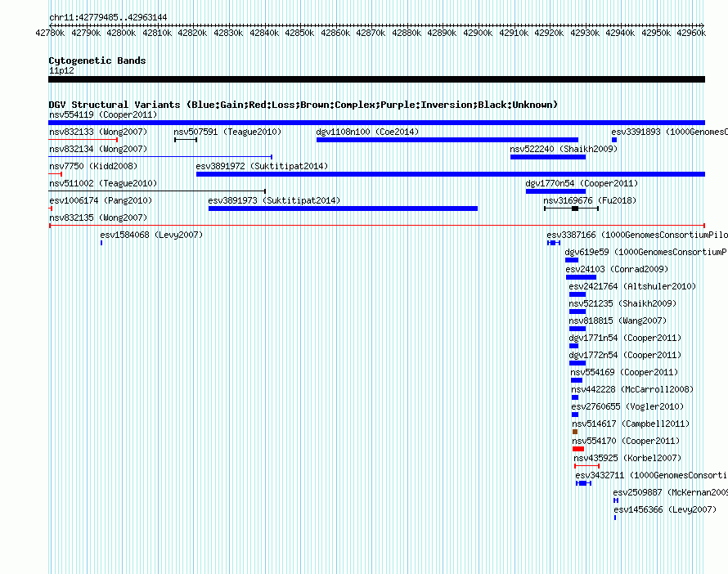Image resolution: width=728 pixels, height=574 pixels.
Task: Click the nsv522240 (Shaikh2009) blue bar
Action: coord(548,157)
